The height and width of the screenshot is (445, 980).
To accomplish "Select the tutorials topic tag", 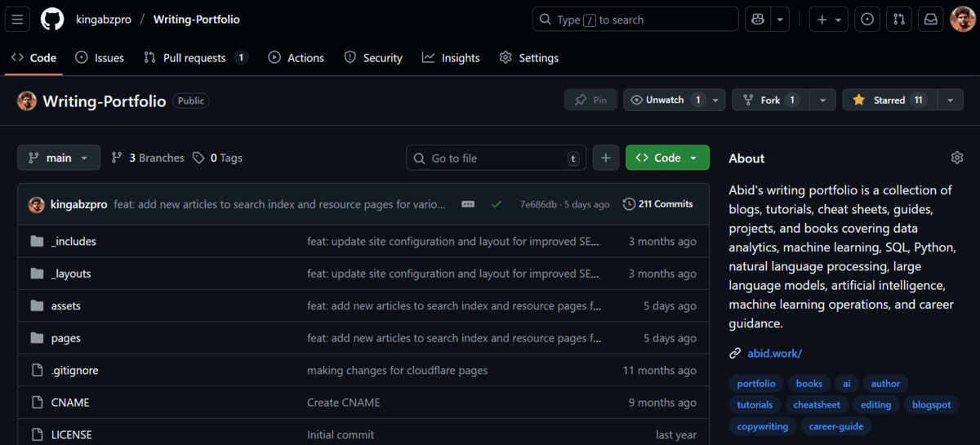I will tap(755, 404).
